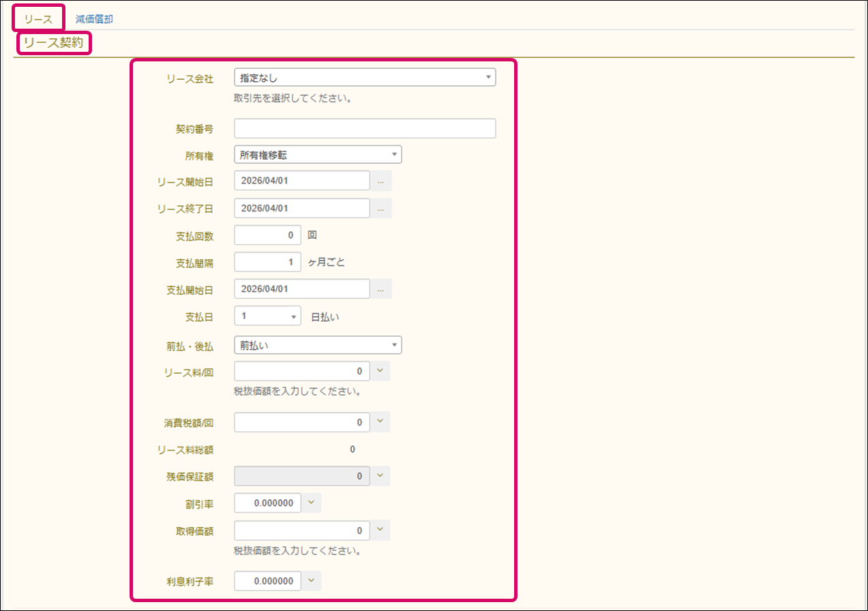The width and height of the screenshot is (868, 611).
Task: Focus the 支払回数 input field
Action: click(x=267, y=235)
